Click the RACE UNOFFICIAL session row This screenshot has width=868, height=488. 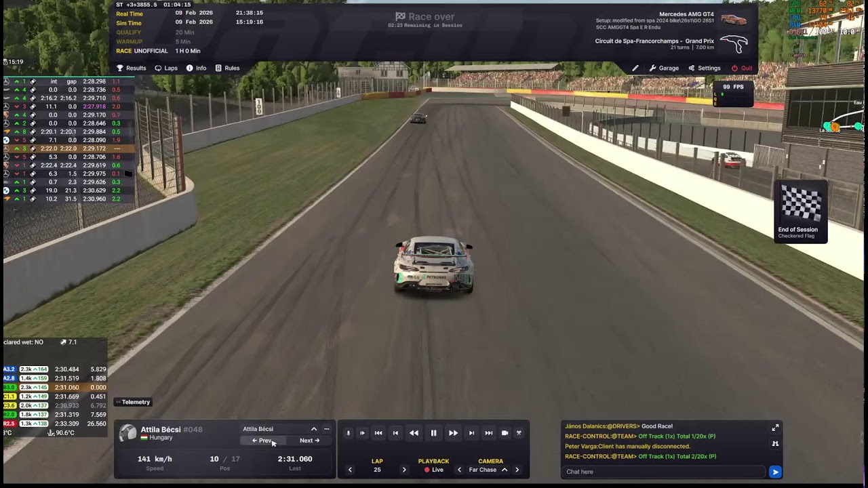pyautogui.click(x=158, y=52)
